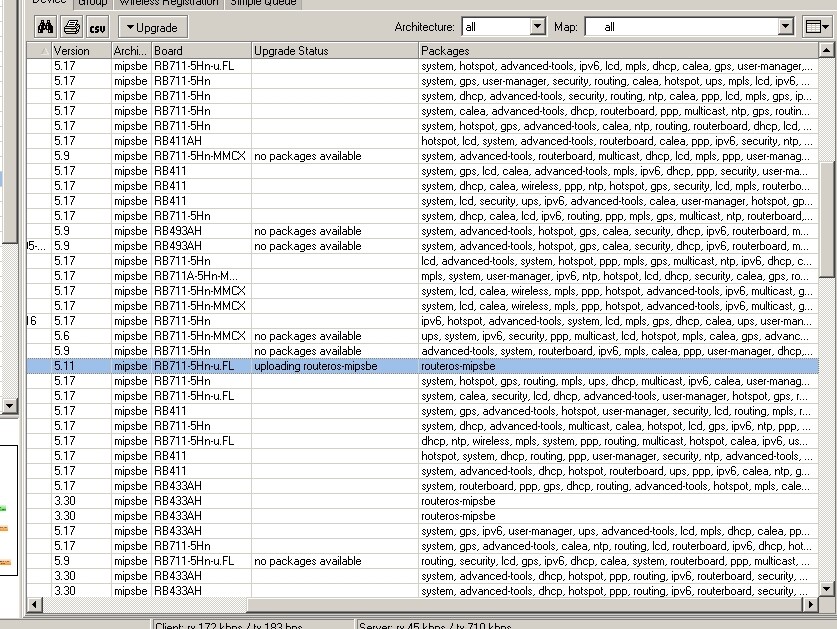The height and width of the screenshot is (629, 837).
Task: Sort by the Board column header
Action: pyautogui.click(x=201, y=51)
